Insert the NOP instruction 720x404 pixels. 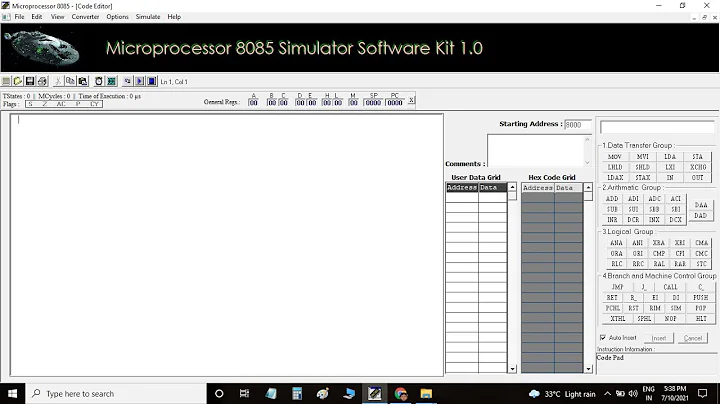click(x=670, y=319)
